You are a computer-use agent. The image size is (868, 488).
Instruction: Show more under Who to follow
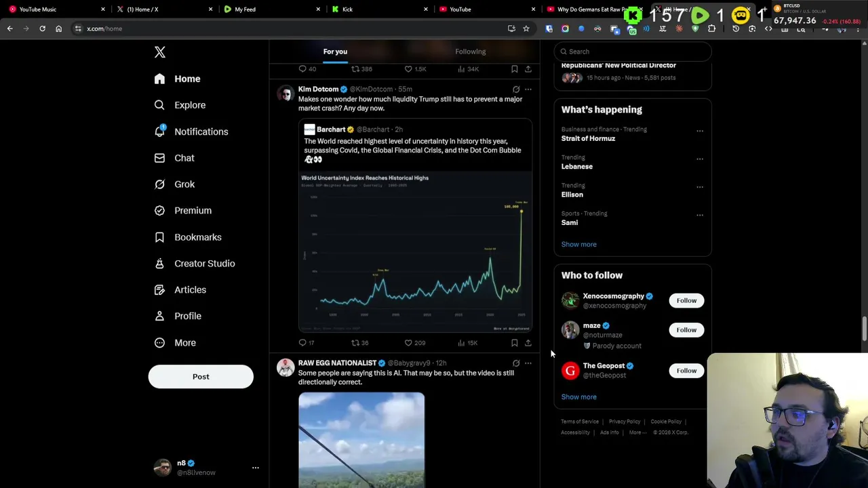(x=578, y=396)
